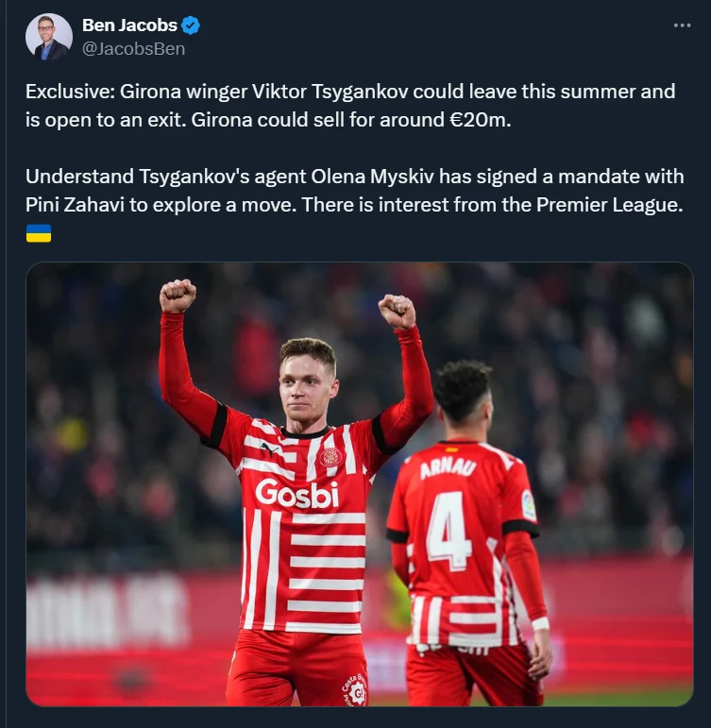Click the Costa Brava badge on the shorts
Image resolution: width=711 pixels, height=728 pixels.
(354, 690)
